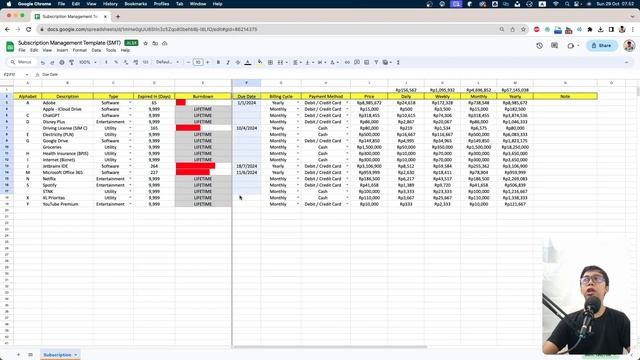Open History in macOS menu bar
The width and height of the screenshot is (640, 360).
110,4
